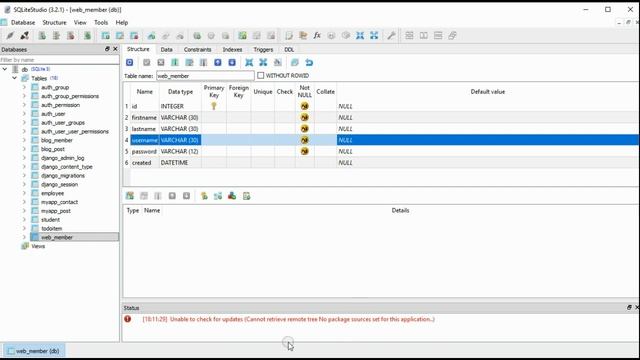
Task: Undock the Status panel
Action: (x=629, y=307)
